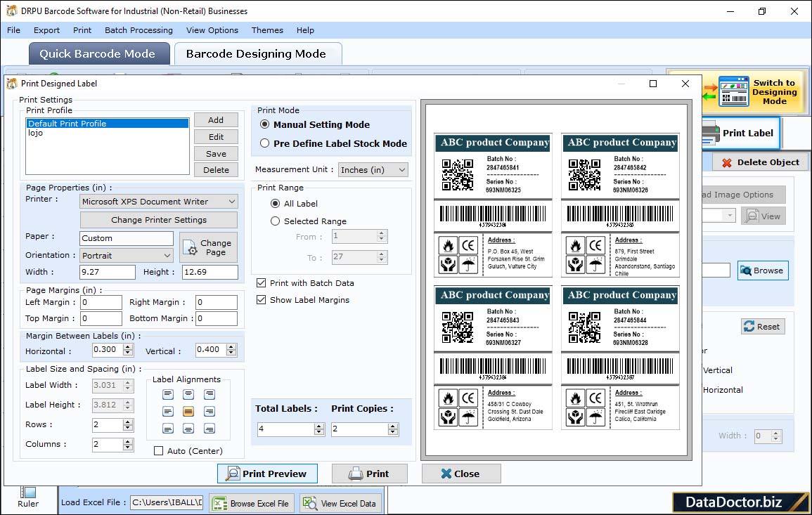This screenshot has height=515, width=812.
Task: Toggle Show Label Margins checkbox
Action: (x=262, y=300)
